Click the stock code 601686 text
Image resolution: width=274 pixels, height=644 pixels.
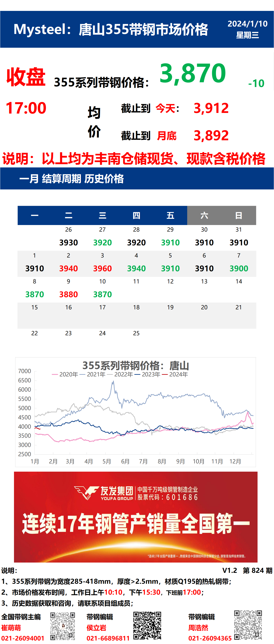point(182,497)
